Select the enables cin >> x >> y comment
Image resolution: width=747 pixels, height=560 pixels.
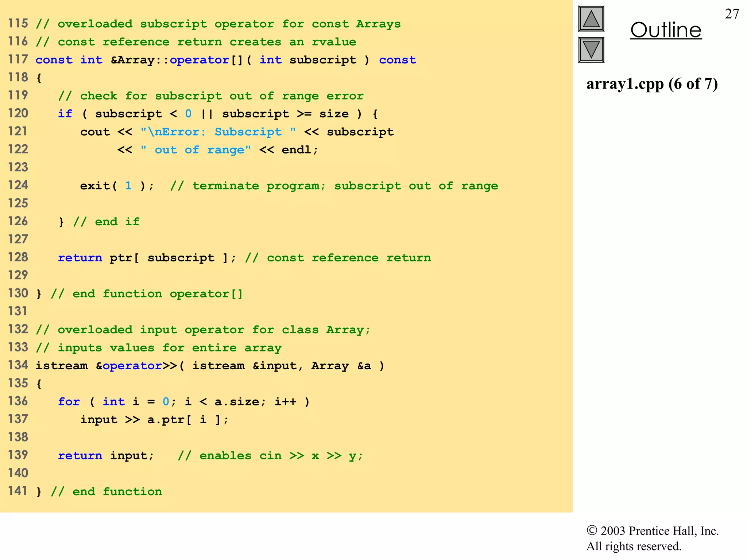point(270,456)
